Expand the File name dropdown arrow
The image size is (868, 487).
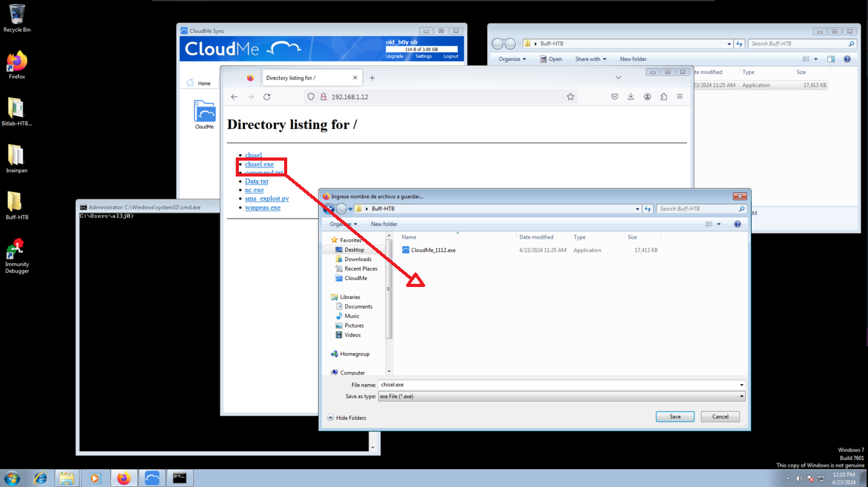[x=741, y=385]
